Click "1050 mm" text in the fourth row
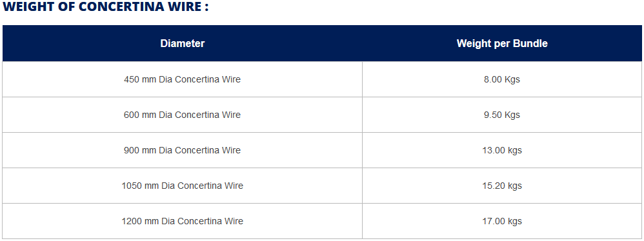The image size is (644, 241). 140,186
